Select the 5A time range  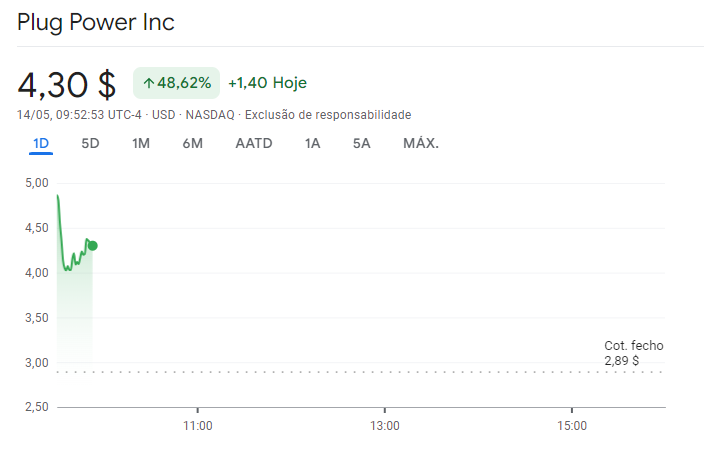361,144
